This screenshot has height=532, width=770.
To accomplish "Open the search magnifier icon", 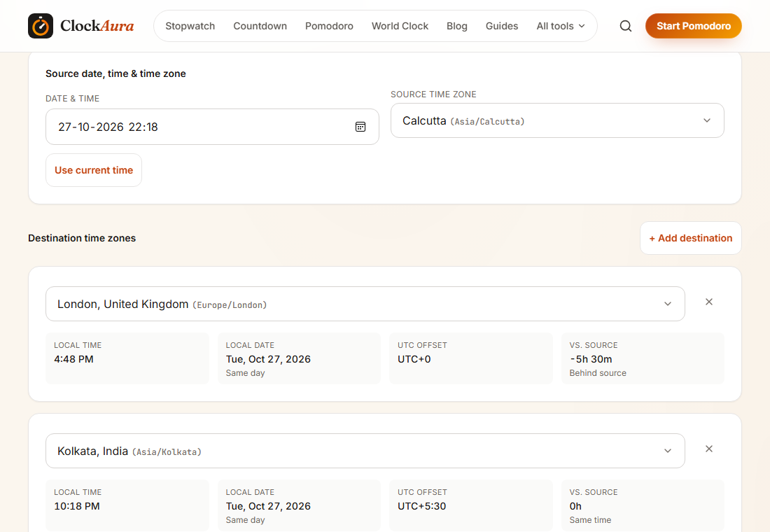I will click(x=626, y=26).
